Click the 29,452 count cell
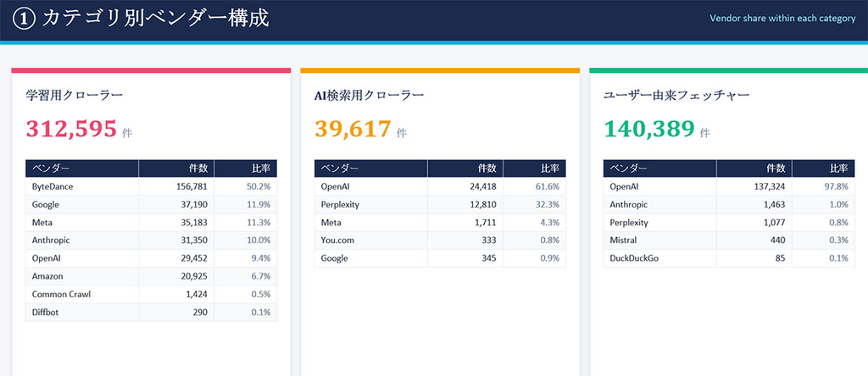 point(176,258)
